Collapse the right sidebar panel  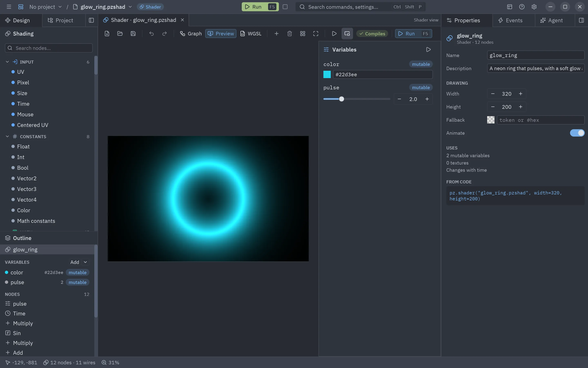[x=581, y=20]
